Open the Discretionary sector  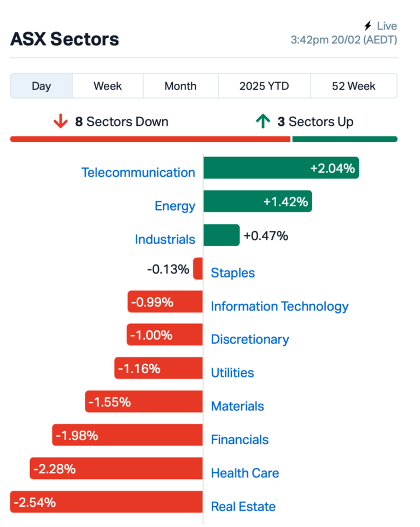point(249,339)
